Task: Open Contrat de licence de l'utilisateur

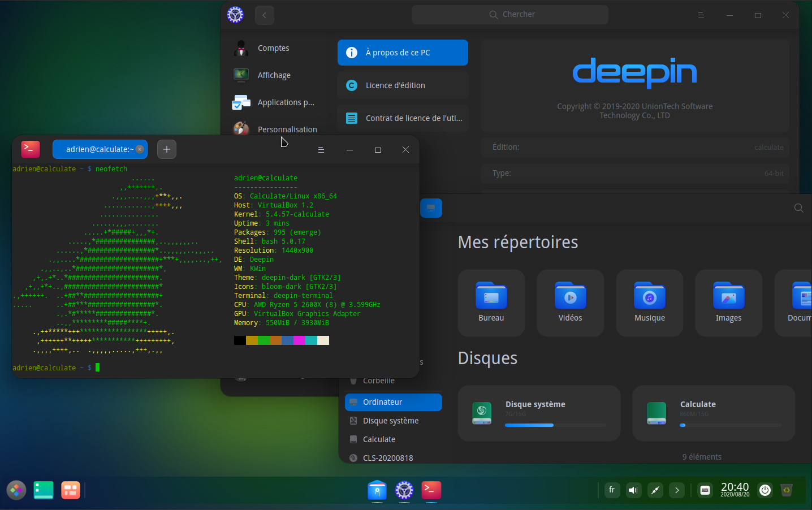Action: click(x=403, y=118)
